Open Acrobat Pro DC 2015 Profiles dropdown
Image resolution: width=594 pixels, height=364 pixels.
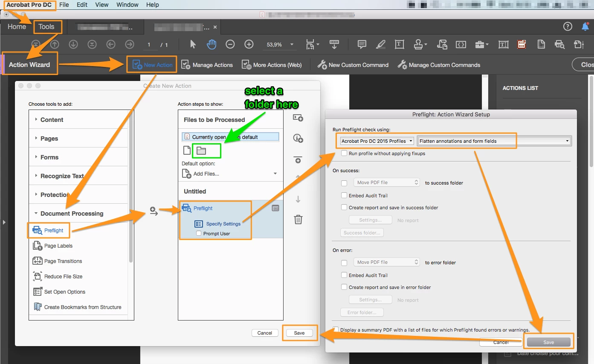pos(377,141)
